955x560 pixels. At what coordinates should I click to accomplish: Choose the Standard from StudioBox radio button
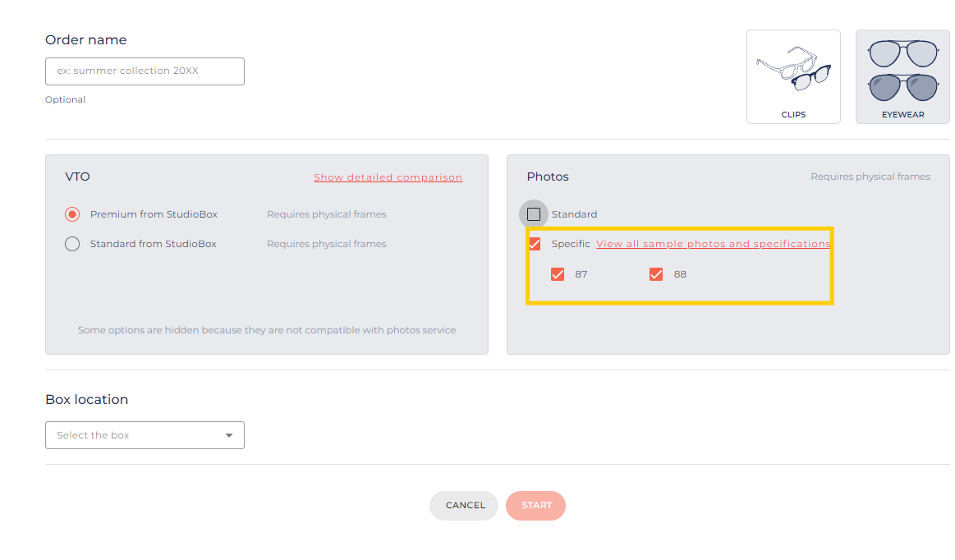(72, 244)
